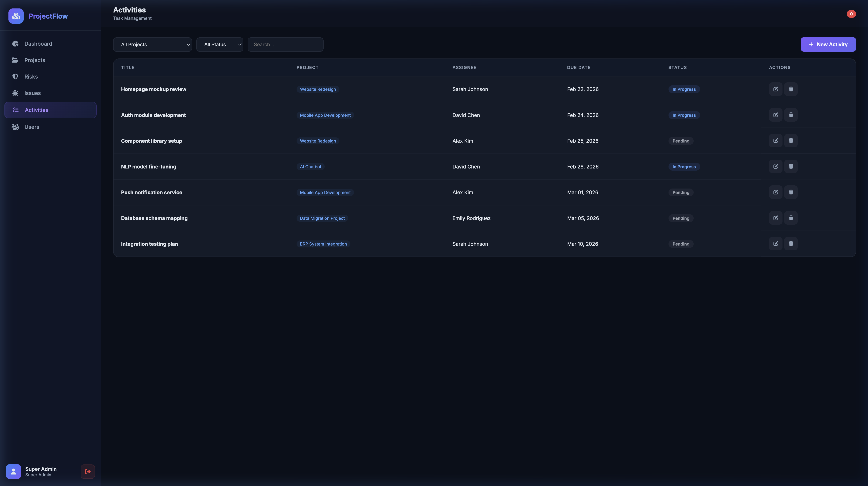Open the Issues sidebar item
Screen dimensions: 868x486
click(x=32, y=93)
